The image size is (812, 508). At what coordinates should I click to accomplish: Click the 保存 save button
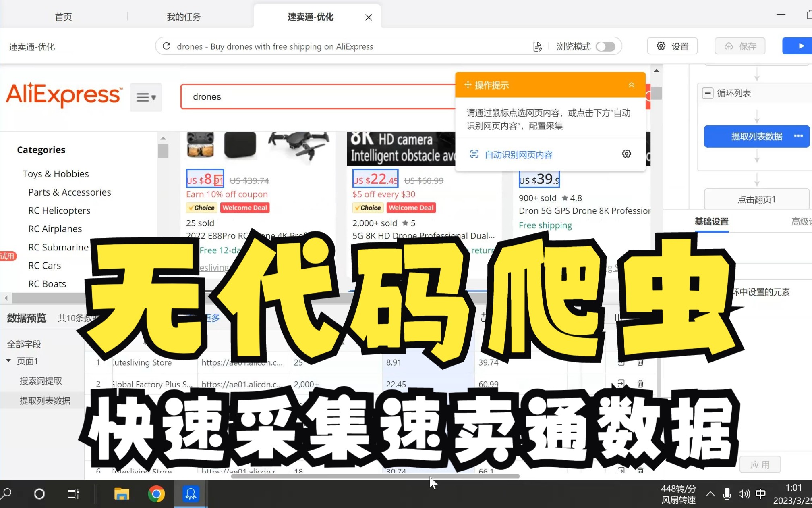(740, 46)
